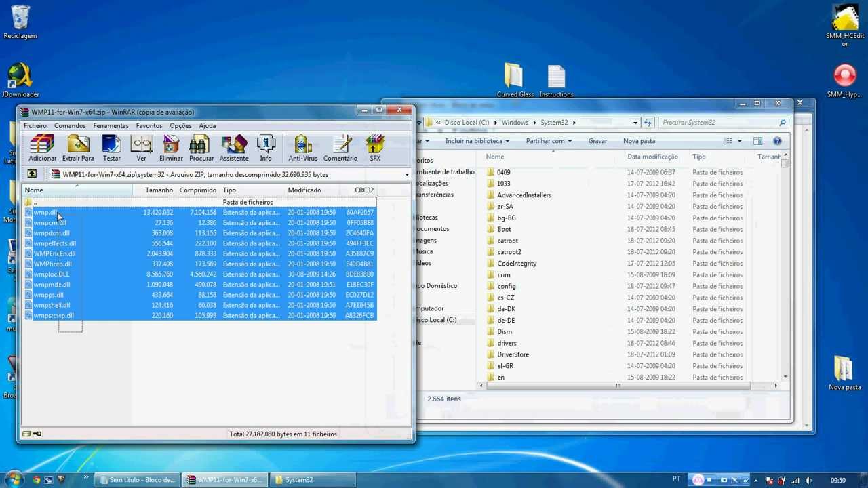The height and width of the screenshot is (488, 868).
Task: Click the Nova pasta button in Explorer toolbar
Action: point(639,141)
